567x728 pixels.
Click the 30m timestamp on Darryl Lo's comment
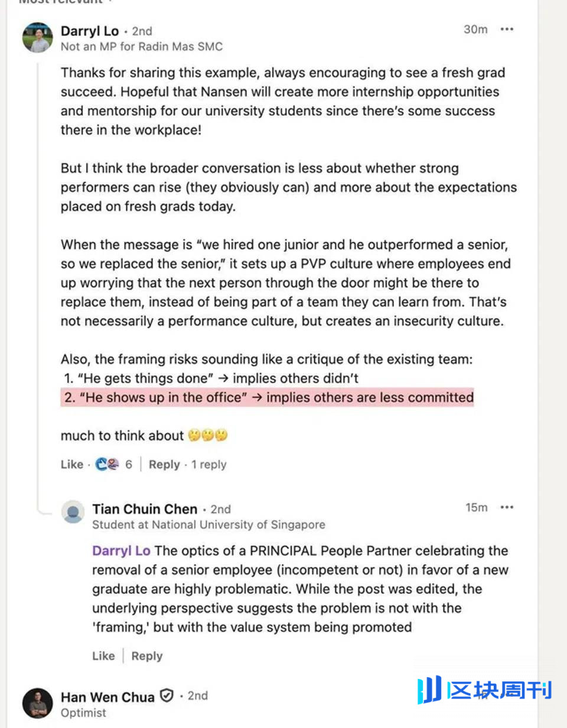(475, 29)
